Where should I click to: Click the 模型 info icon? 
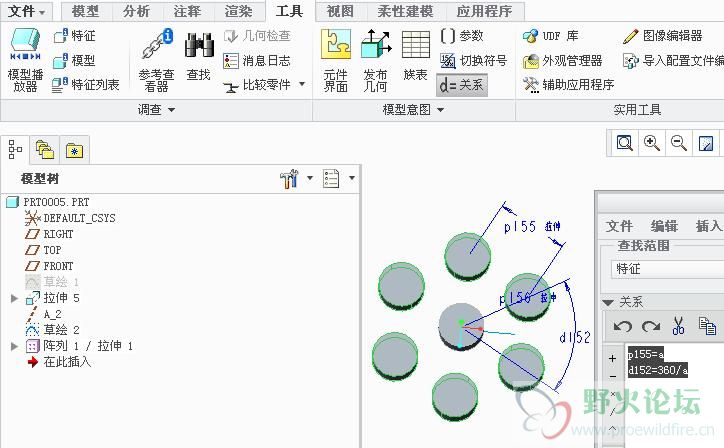61,61
